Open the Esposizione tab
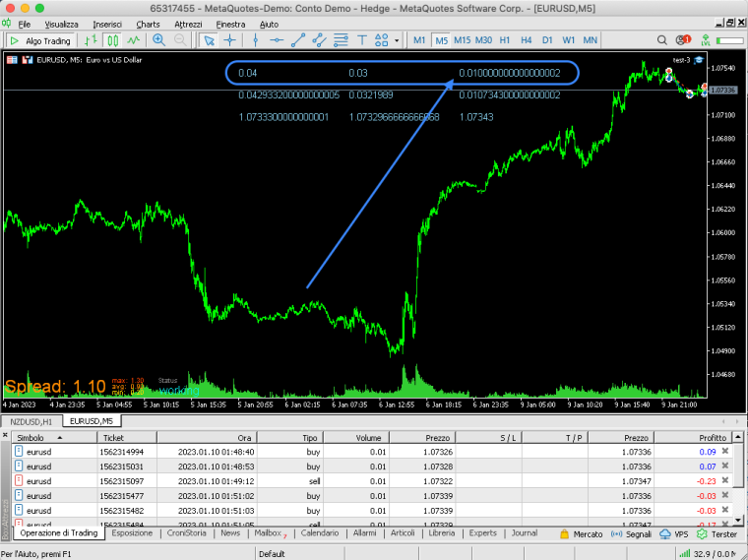 tap(132, 533)
